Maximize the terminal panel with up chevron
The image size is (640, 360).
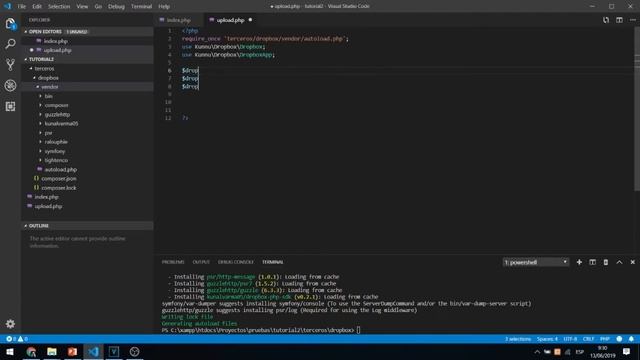coord(619,262)
